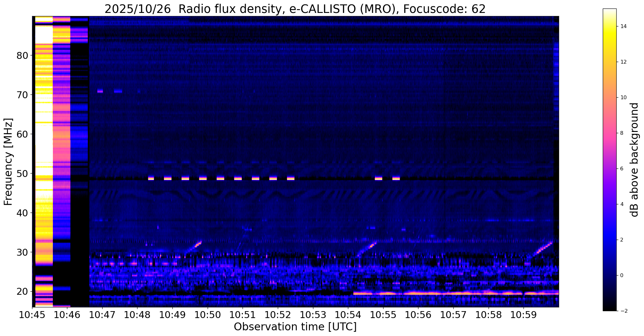644x336 pixels.
Task: Select the 10:52 time tick label
Action: (x=278, y=315)
